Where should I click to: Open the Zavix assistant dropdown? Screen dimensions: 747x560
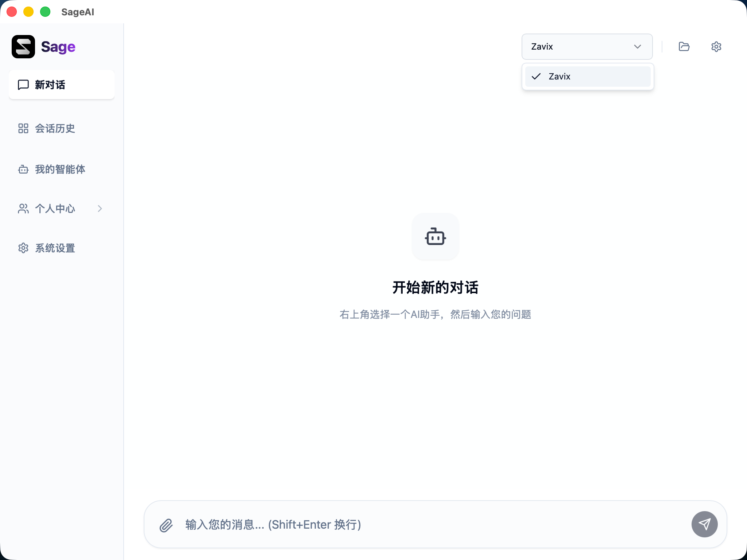(587, 46)
